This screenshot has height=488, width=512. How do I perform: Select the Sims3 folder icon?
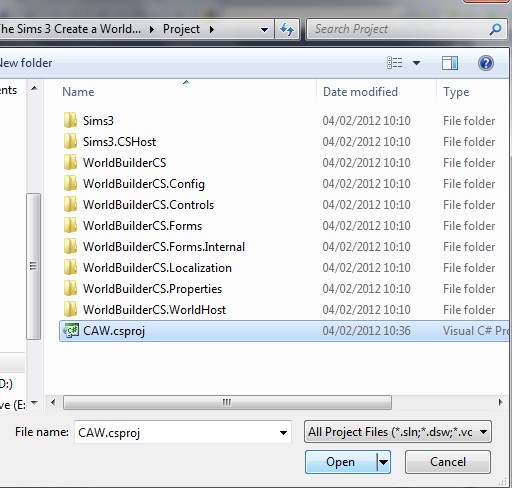(70, 120)
